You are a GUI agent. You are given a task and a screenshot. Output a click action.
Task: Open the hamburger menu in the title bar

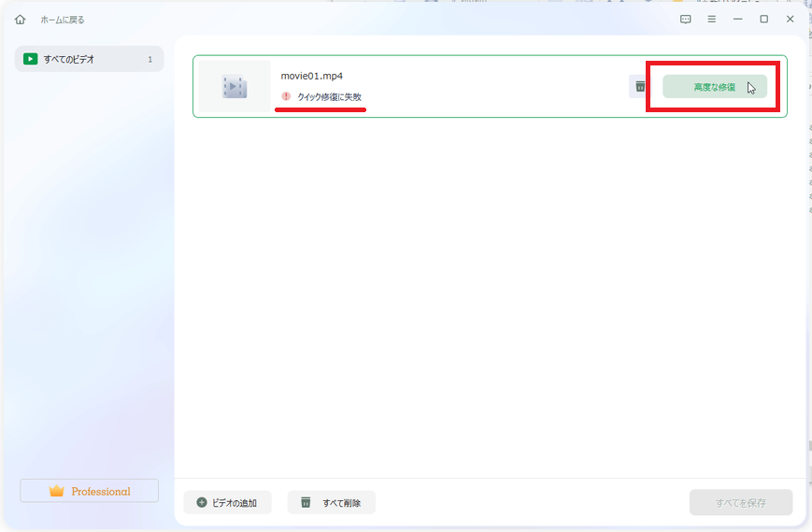[712, 19]
